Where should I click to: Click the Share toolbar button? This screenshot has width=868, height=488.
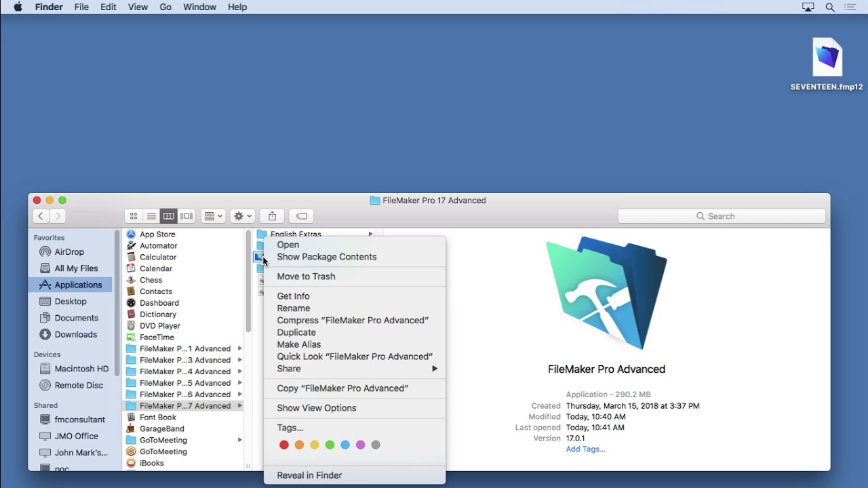click(x=272, y=216)
